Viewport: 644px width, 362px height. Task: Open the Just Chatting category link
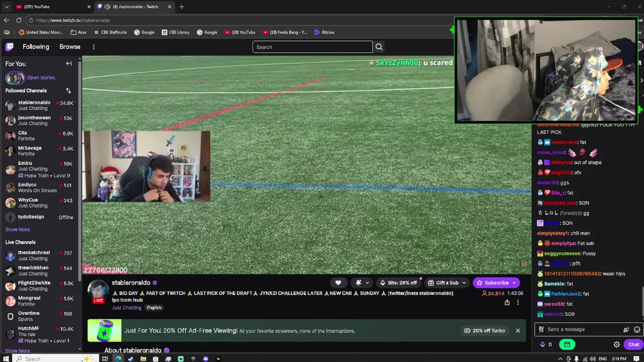pyautogui.click(x=126, y=308)
